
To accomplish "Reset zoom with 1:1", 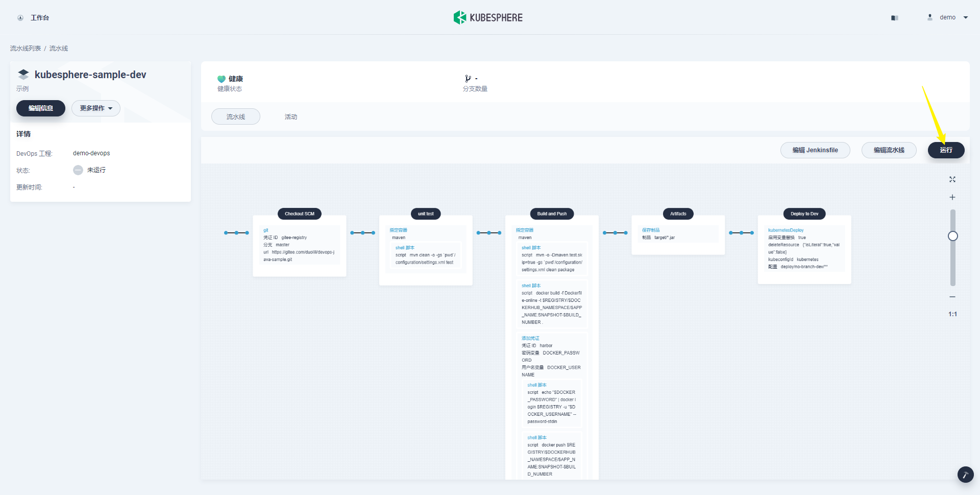I will pyautogui.click(x=953, y=314).
